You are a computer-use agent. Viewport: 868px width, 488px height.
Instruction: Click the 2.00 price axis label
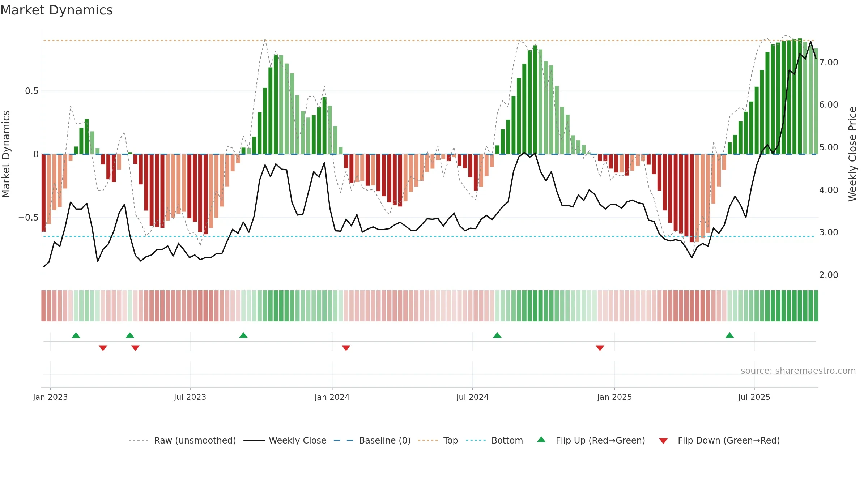[x=829, y=275]
